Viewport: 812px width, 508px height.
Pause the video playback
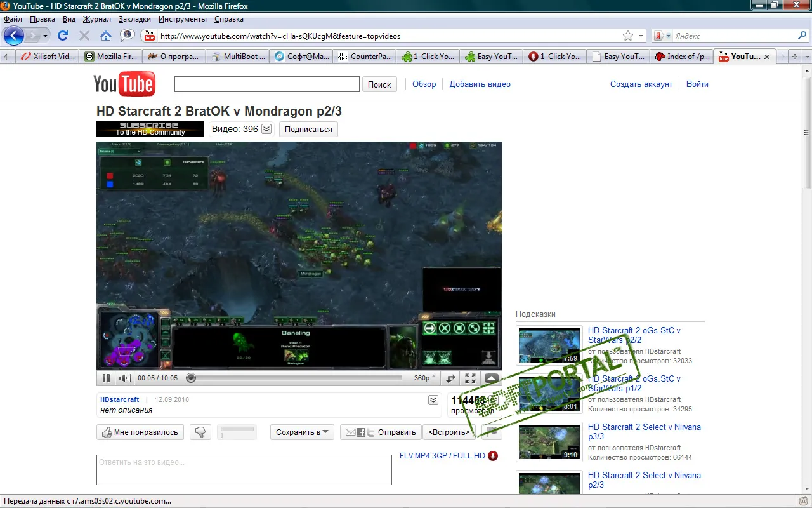(x=106, y=378)
